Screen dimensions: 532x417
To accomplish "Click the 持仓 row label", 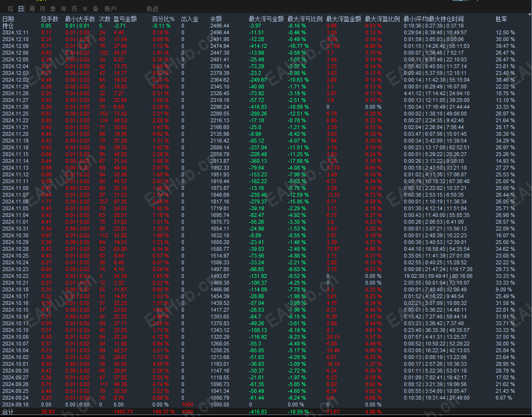I will (x=8, y=26).
